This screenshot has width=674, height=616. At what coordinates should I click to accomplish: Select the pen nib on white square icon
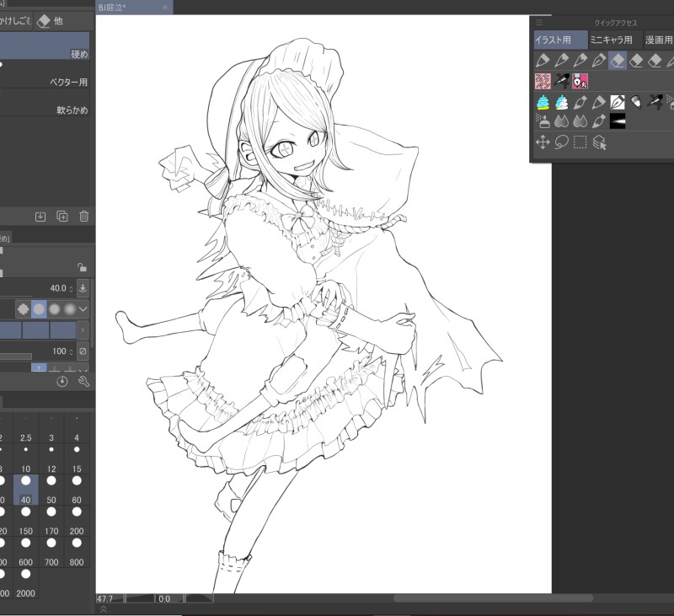618,102
